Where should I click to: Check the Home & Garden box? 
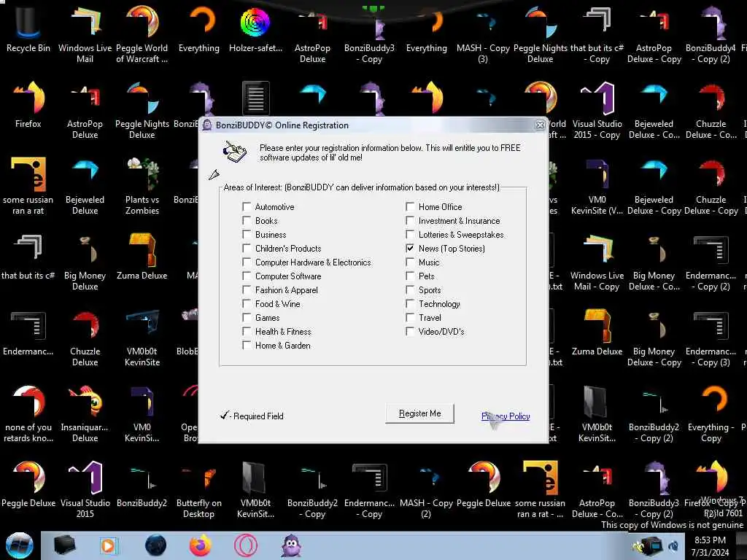point(247,345)
